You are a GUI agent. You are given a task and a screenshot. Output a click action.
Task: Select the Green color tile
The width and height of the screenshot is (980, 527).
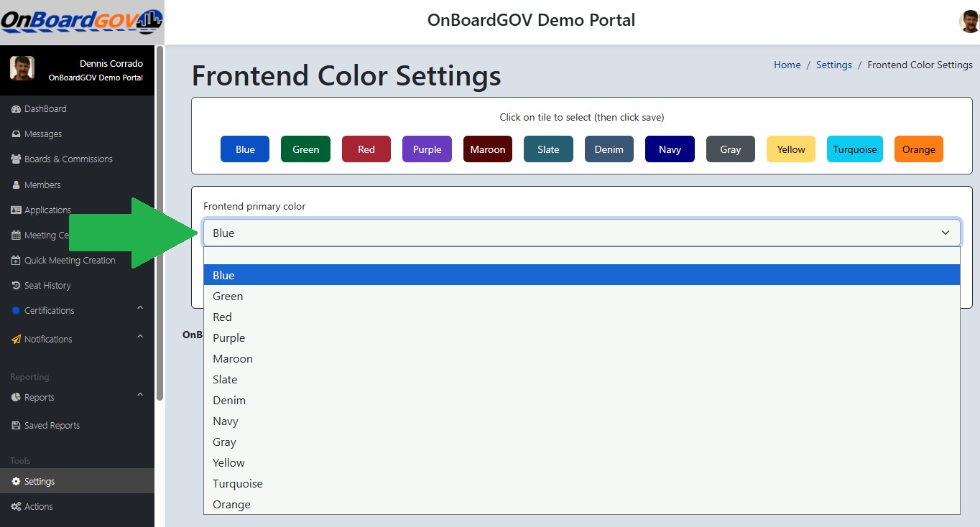305,149
